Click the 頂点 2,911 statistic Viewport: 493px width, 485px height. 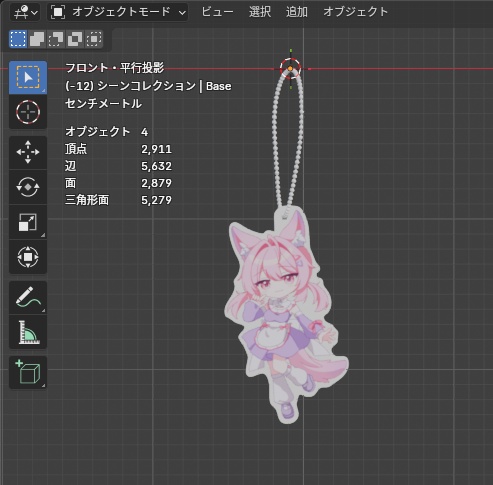[x=118, y=149]
